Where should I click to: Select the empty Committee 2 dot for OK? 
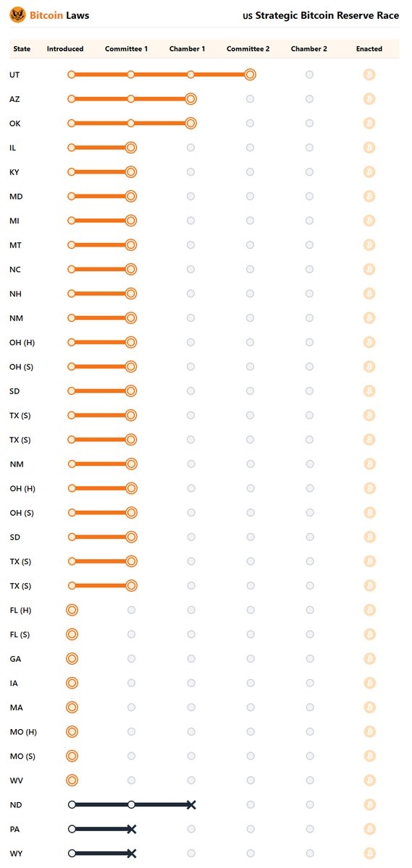pyautogui.click(x=250, y=123)
